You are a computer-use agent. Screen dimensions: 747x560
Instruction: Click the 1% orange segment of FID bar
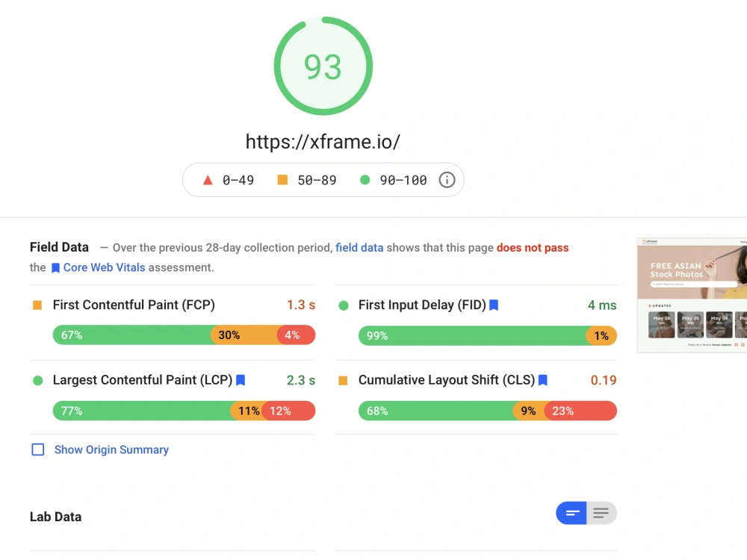(x=601, y=336)
